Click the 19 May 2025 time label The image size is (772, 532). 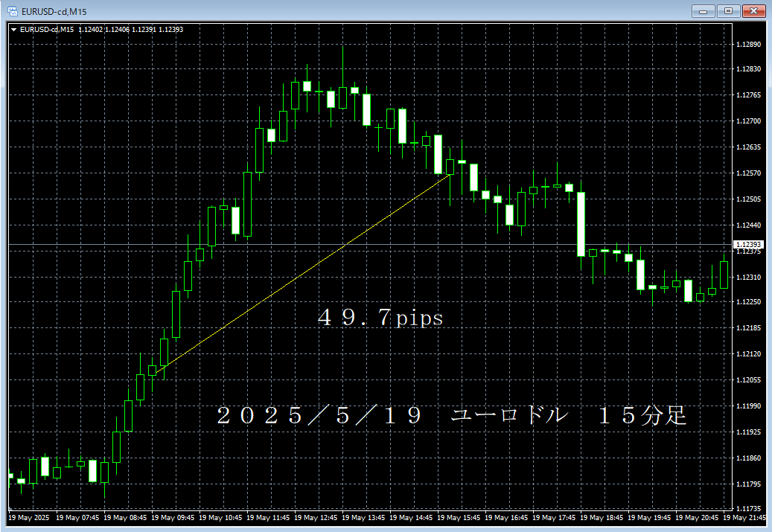pos(29,518)
